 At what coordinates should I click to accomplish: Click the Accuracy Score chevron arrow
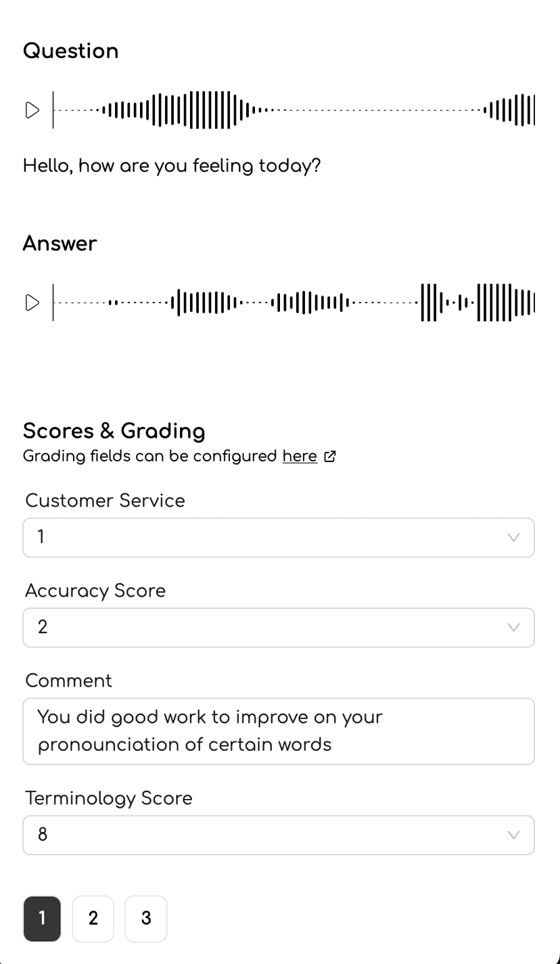pyautogui.click(x=513, y=628)
